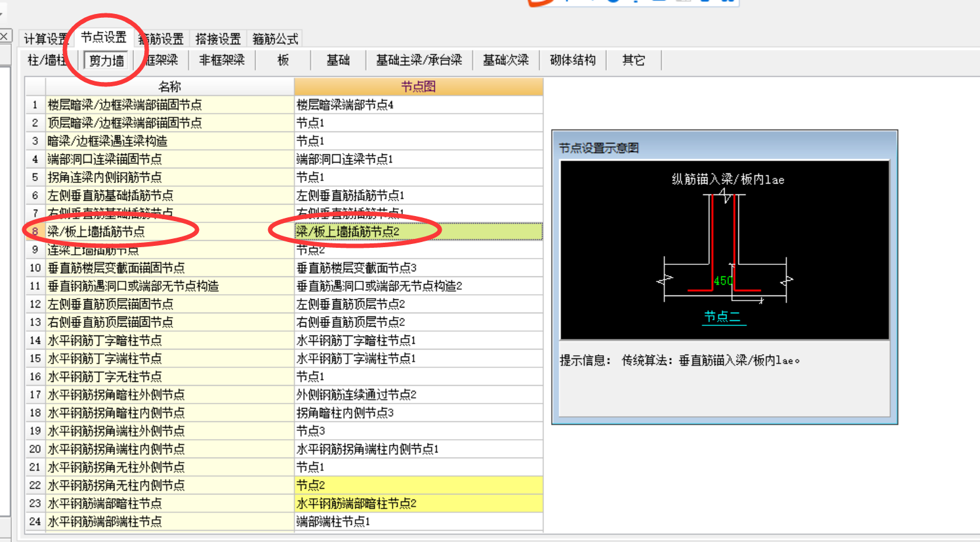
Task: Select row 左侧垂直筋顶层锚固节点
Action: coord(170,304)
